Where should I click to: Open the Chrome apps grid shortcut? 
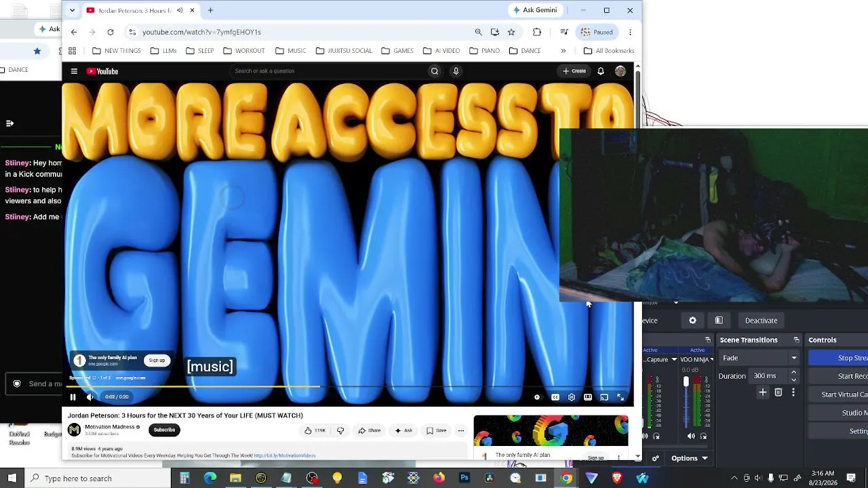(x=72, y=51)
